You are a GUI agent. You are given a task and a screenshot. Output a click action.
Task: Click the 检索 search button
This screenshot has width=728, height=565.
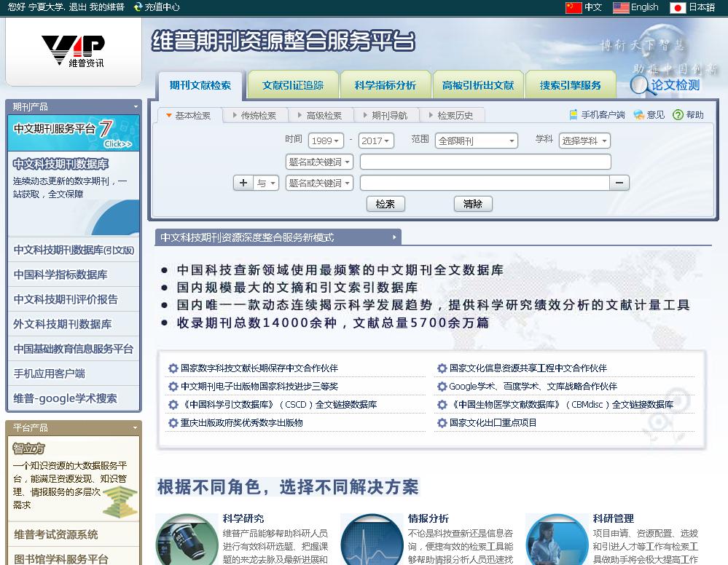[x=385, y=204]
